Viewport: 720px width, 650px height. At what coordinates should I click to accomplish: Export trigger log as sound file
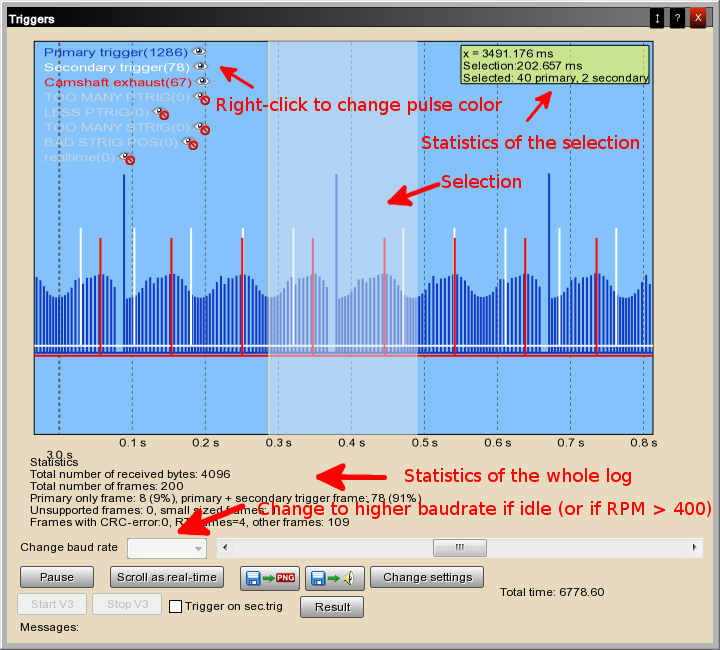(x=334, y=577)
